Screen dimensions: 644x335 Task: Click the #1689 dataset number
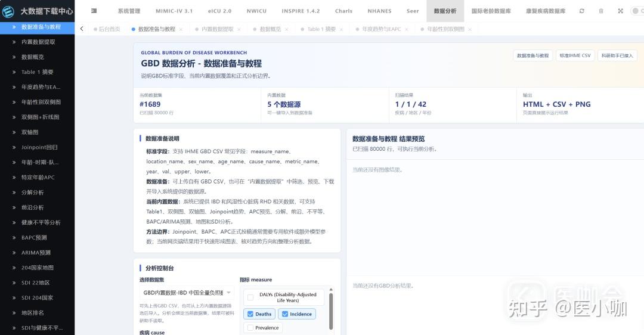[x=150, y=104]
